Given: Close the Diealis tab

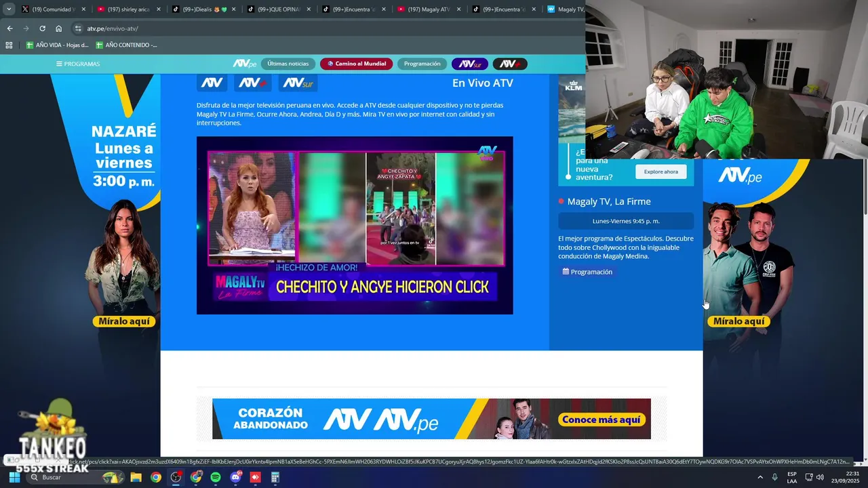Looking at the screenshot, I should (x=234, y=9).
